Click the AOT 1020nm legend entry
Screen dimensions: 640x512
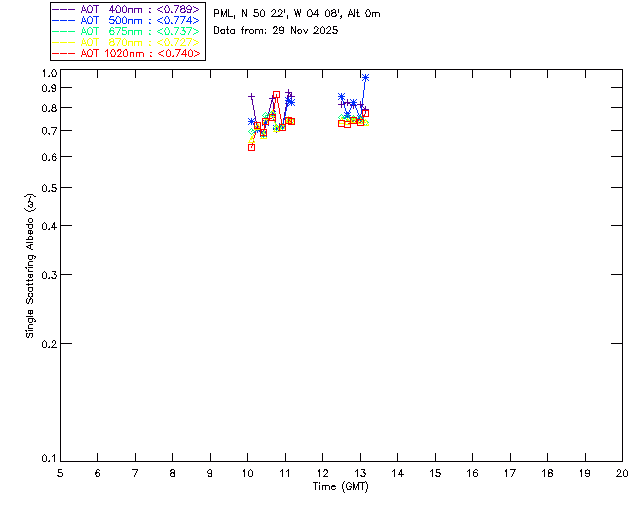pos(126,53)
